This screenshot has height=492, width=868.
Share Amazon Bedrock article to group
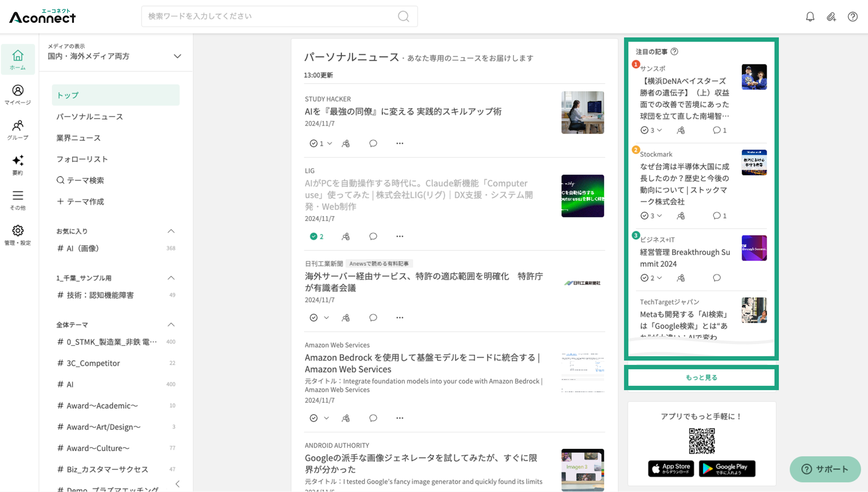point(346,418)
